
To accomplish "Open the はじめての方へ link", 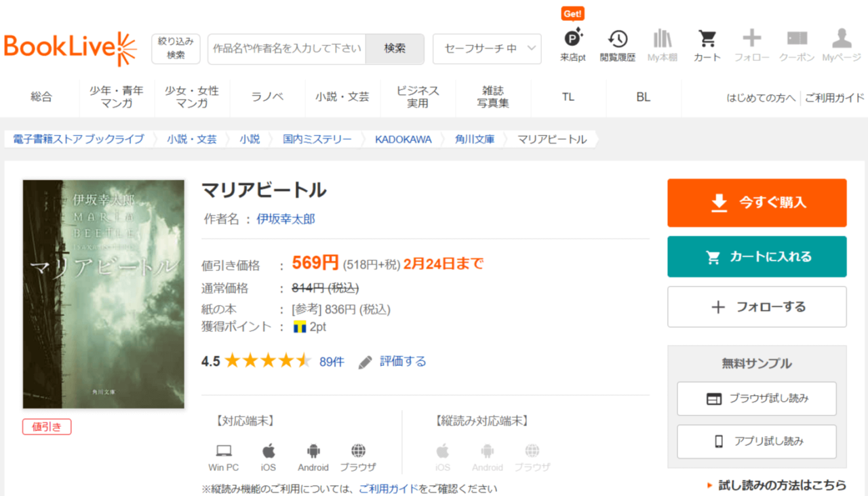I will (x=761, y=98).
